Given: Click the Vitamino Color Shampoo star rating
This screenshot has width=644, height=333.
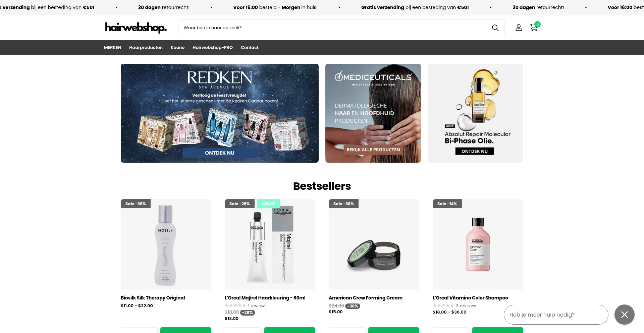Looking at the screenshot, I should pyautogui.click(x=443, y=306).
